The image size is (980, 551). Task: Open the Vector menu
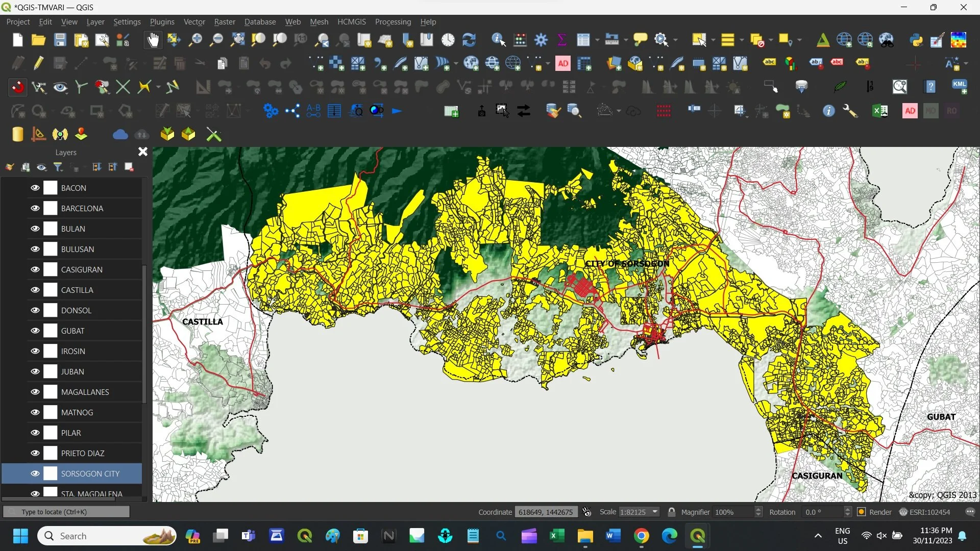(194, 22)
